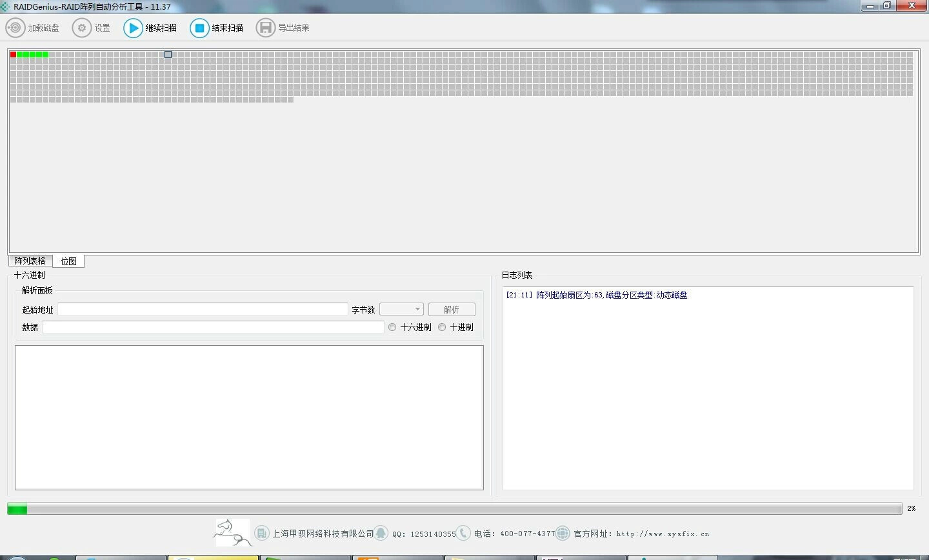Click the 加载磁盘 toolbar label
The image size is (929, 560).
43,28
